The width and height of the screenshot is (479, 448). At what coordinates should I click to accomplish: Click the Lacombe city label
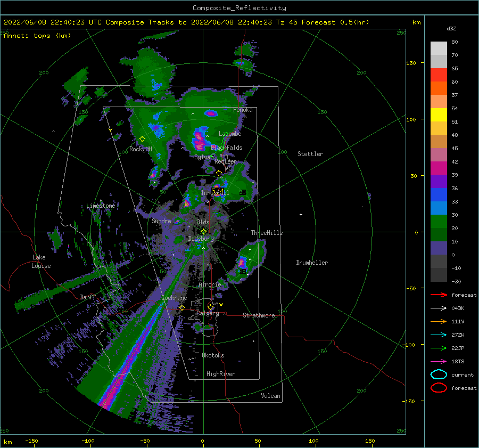230,134
